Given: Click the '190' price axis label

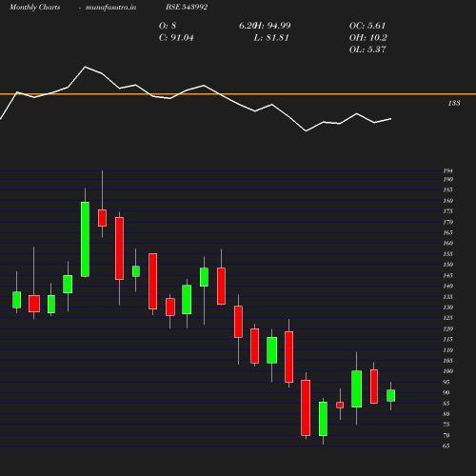Looking at the screenshot, I should [447, 179].
